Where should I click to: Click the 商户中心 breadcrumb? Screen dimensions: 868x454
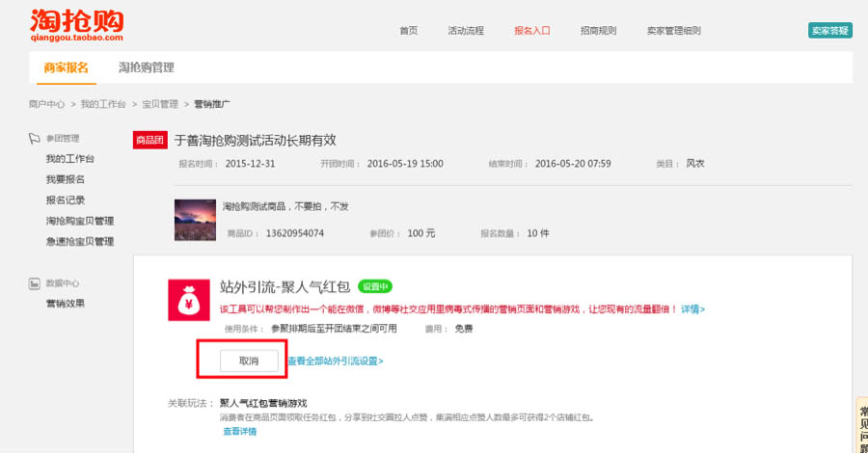click(46, 104)
